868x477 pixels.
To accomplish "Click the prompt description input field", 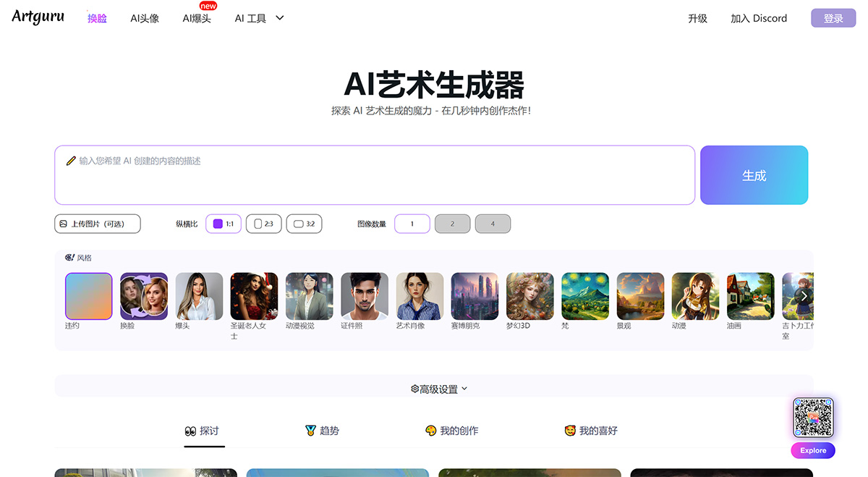I will (375, 174).
